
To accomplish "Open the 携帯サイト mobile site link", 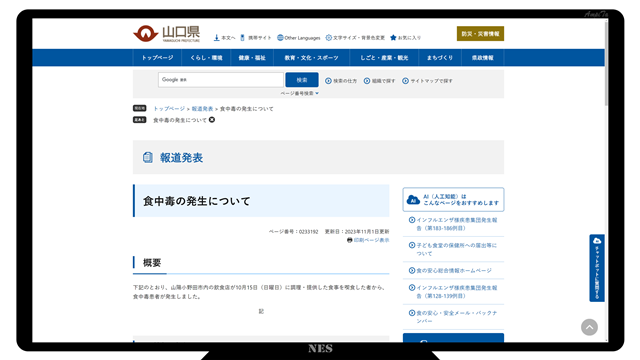I will click(x=256, y=38).
